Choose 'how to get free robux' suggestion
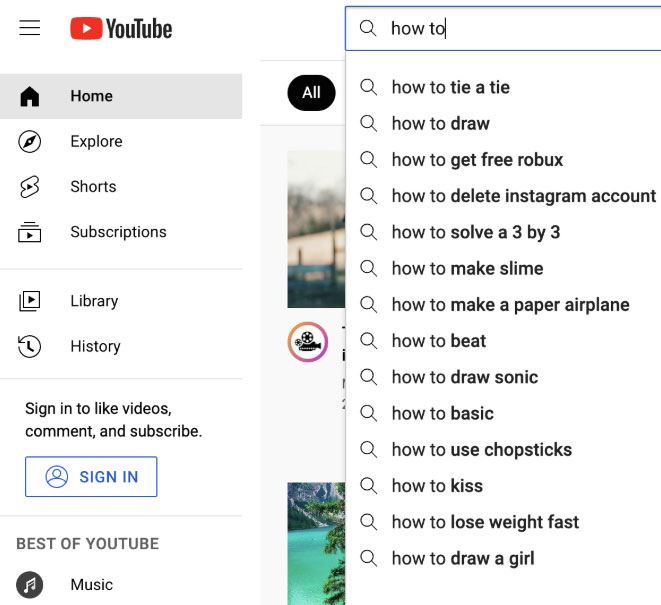This screenshot has height=605, width=661. click(503, 160)
